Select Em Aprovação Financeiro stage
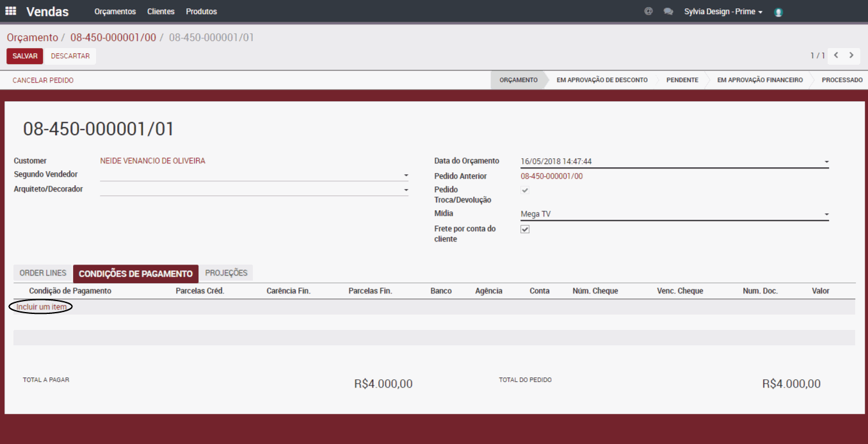 [x=760, y=80]
